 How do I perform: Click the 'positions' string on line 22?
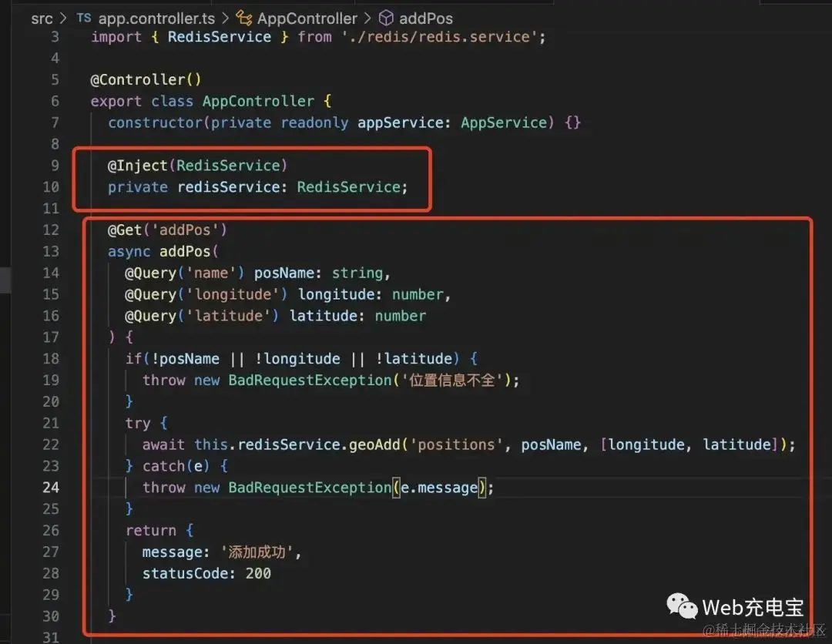pos(456,444)
